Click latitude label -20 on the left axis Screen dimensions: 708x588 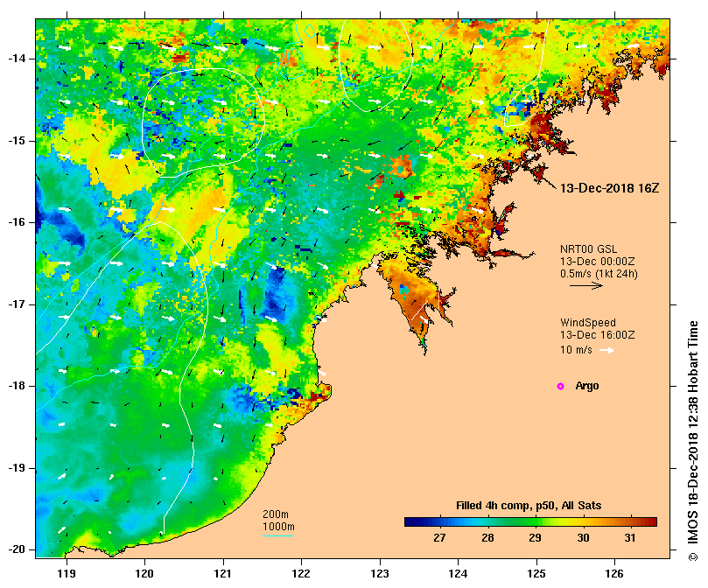pos(18,549)
